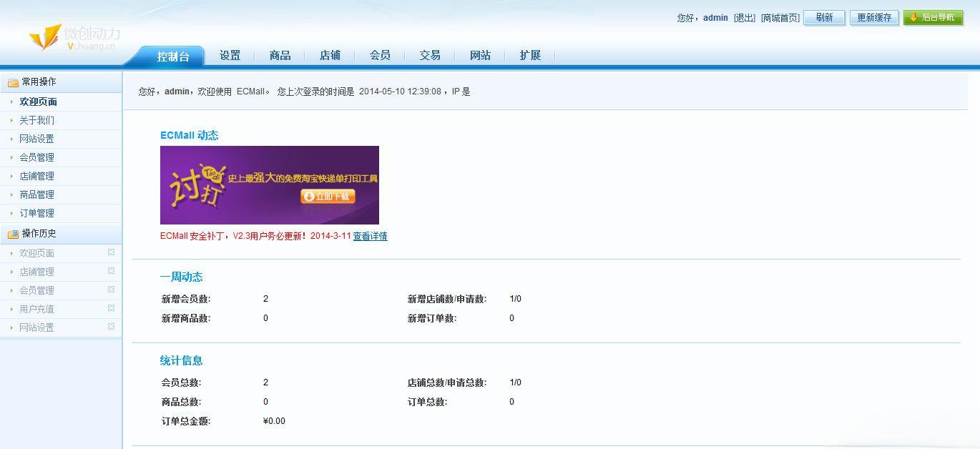Go to 商城首页 link
The height and width of the screenshot is (449, 980).
point(780,18)
